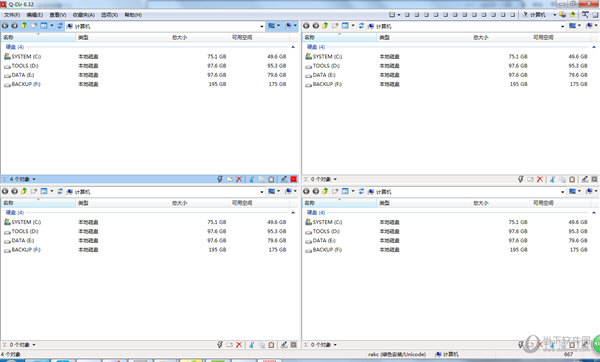This screenshot has height=362, width=600.
Task: Select TOOLS (D:) drive in top-left pane
Action: click(21, 66)
